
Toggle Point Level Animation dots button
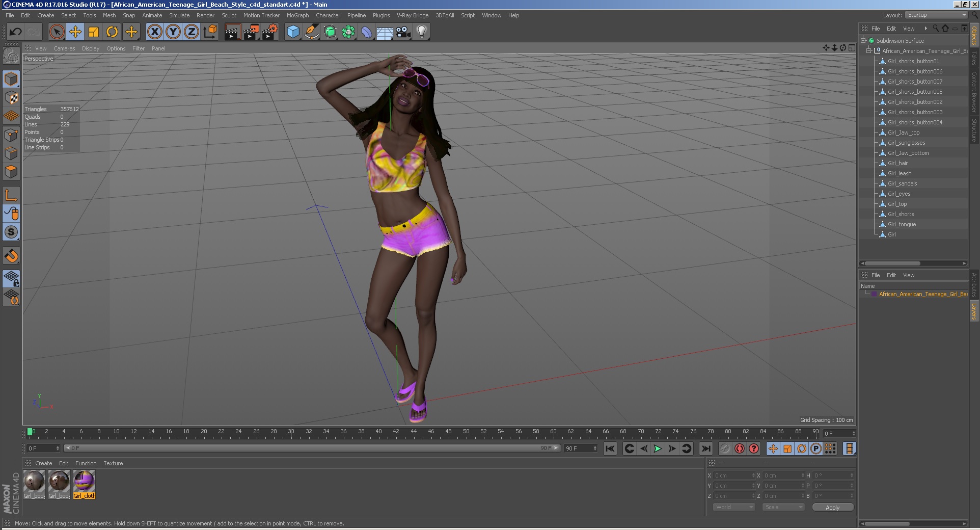pyautogui.click(x=830, y=448)
